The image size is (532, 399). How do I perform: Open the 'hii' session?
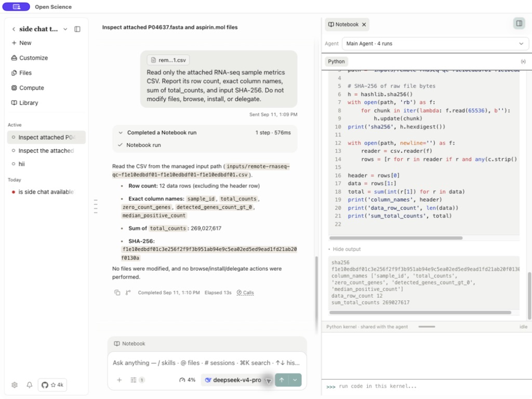pyautogui.click(x=46, y=164)
